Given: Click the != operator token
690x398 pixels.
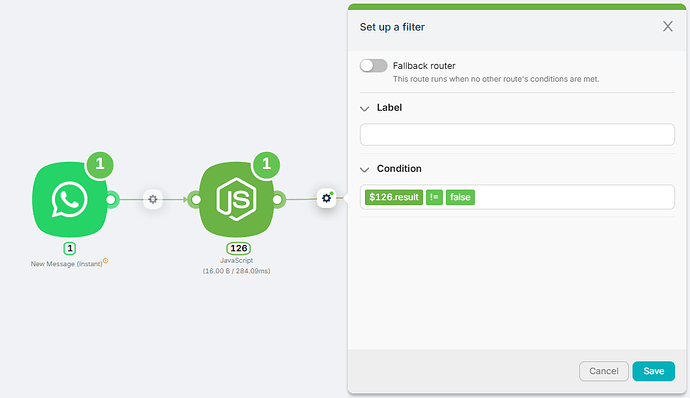Looking at the screenshot, I should pyautogui.click(x=434, y=197).
